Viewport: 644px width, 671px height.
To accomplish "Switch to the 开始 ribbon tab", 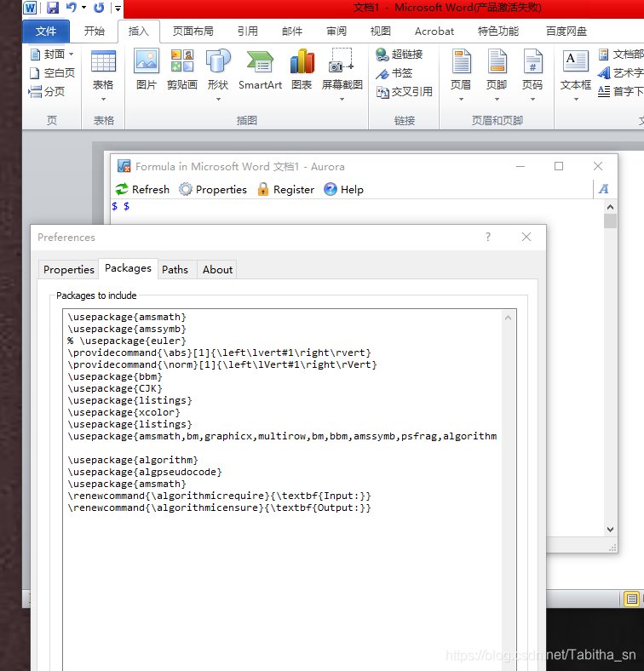I will (95, 32).
